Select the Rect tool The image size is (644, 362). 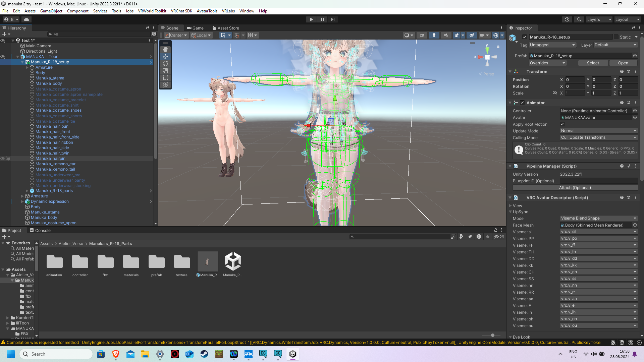(x=165, y=78)
